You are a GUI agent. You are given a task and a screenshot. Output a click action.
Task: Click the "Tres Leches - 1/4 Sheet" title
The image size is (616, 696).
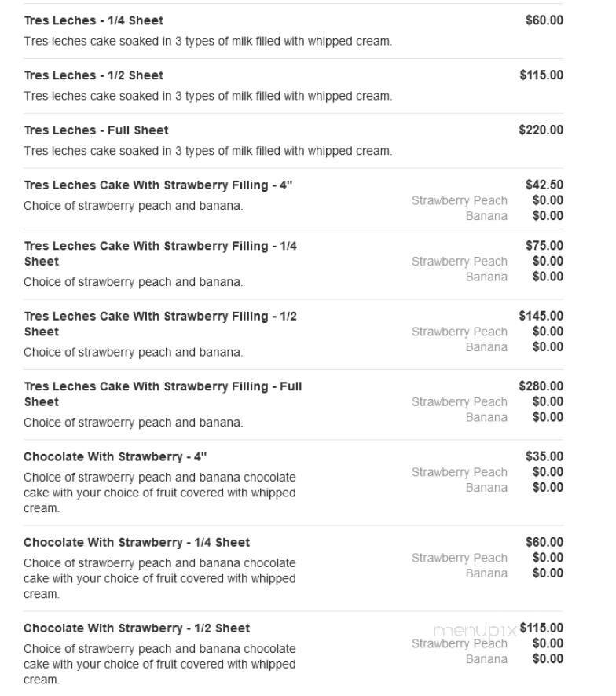[93, 20]
